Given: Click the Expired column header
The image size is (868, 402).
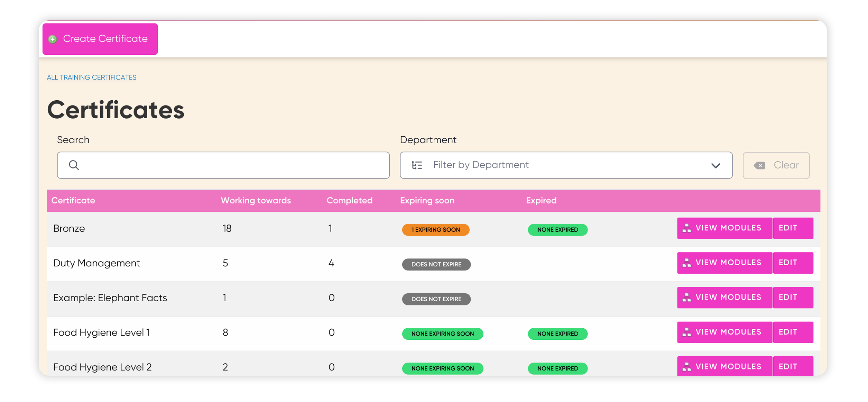Looking at the screenshot, I should [541, 201].
